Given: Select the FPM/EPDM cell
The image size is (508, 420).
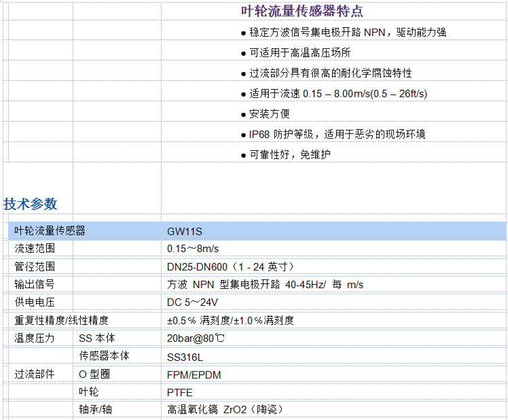Looking at the screenshot, I should [x=194, y=374].
